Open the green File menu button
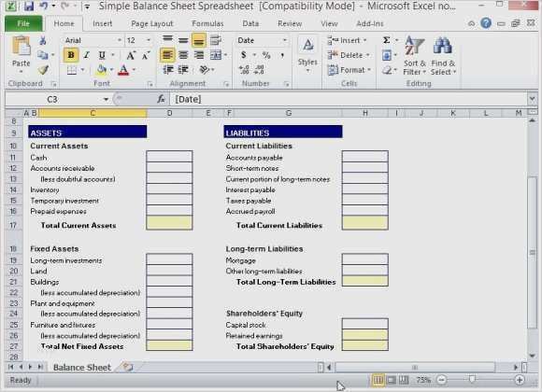This screenshot has width=542, height=392. 23,23
